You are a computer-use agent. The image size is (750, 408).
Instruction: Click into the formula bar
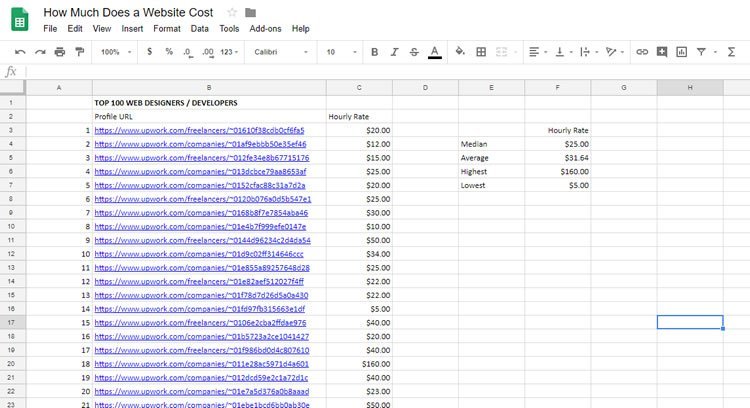(387, 72)
